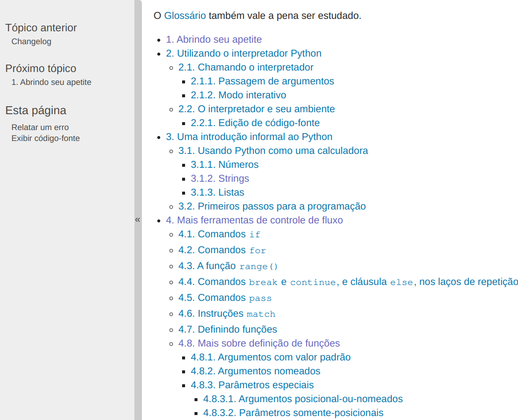Open '3.1.2. Strings' section
This screenshot has height=420, width=518.
click(220, 178)
